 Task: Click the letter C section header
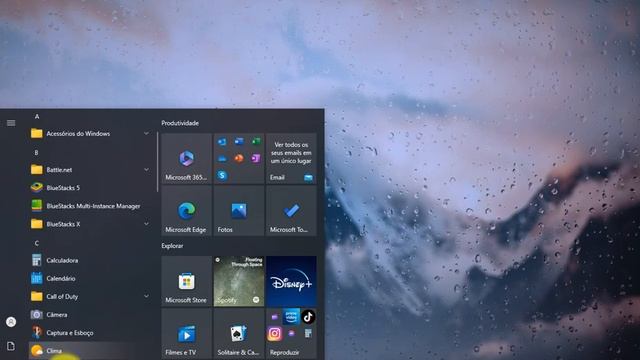pos(37,243)
